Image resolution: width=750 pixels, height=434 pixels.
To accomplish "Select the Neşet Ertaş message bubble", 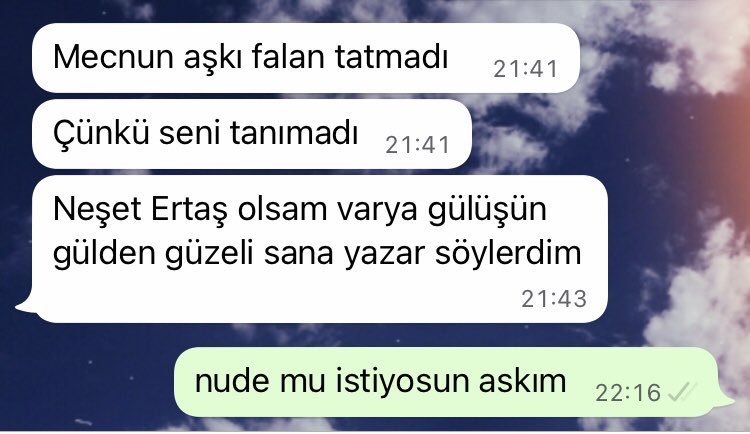I will tap(320, 249).
